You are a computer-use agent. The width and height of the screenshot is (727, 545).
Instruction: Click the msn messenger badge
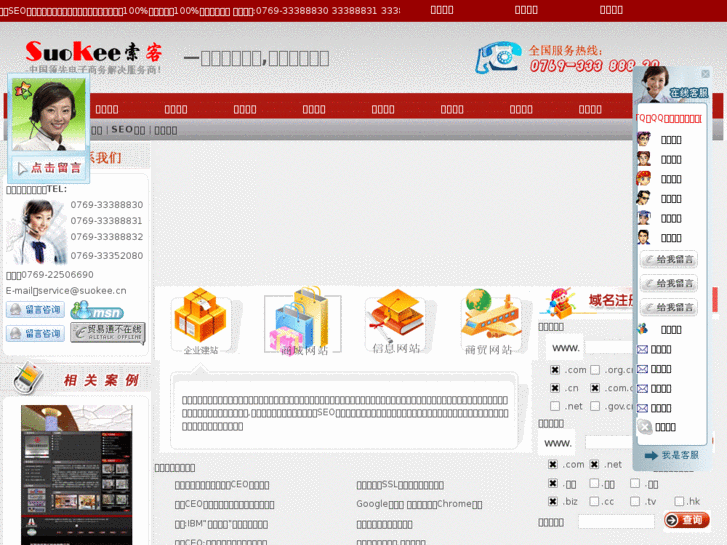pyautogui.click(x=97, y=310)
